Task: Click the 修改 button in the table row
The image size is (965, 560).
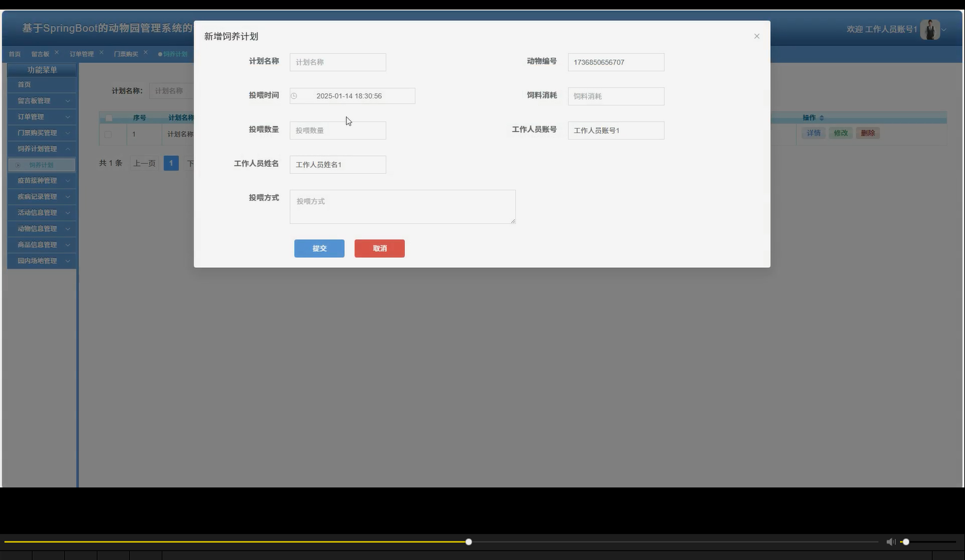Action: 841,133
